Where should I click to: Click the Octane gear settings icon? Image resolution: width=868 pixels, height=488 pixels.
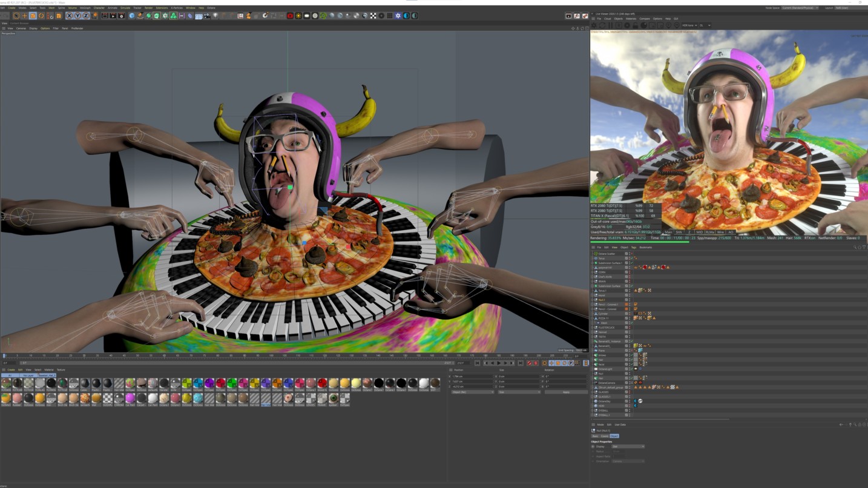(398, 16)
